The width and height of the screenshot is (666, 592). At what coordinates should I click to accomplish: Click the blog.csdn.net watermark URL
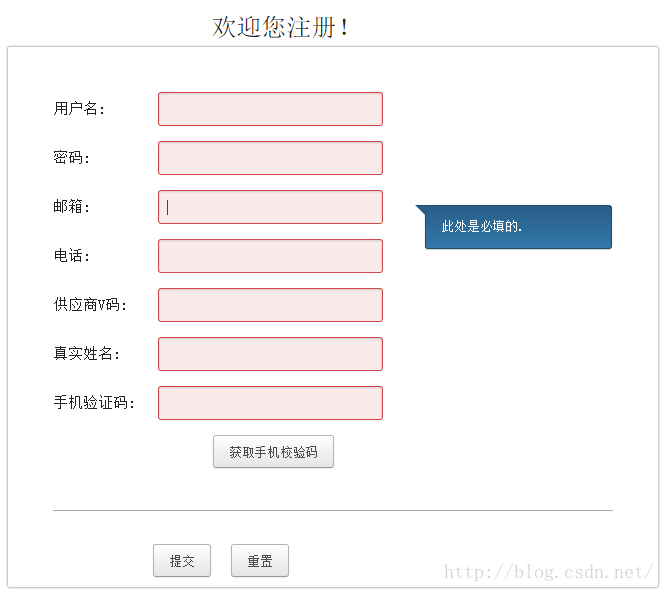click(x=548, y=573)
